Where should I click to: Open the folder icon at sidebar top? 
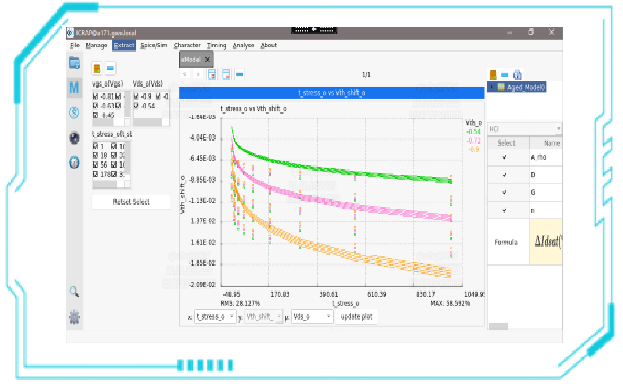coord(74,63)
